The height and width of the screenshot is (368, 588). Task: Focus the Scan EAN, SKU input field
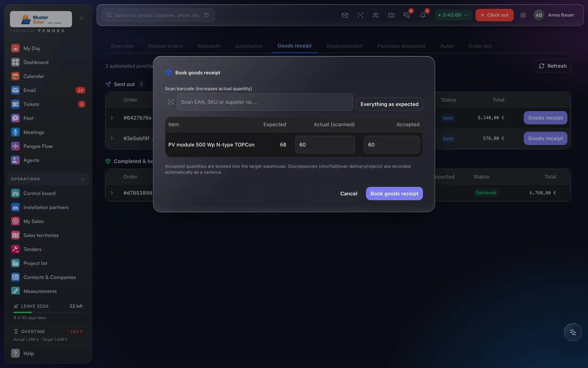click(x=265, y=102)
